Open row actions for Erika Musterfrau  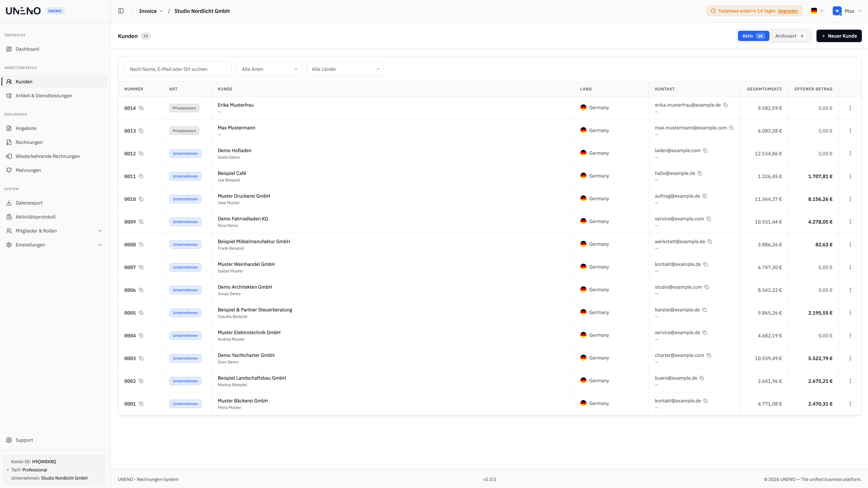coord(850,108)
